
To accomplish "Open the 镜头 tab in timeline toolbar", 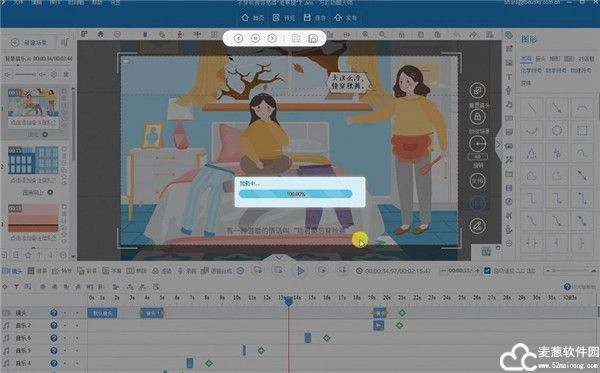I will [x=13, y=271].
